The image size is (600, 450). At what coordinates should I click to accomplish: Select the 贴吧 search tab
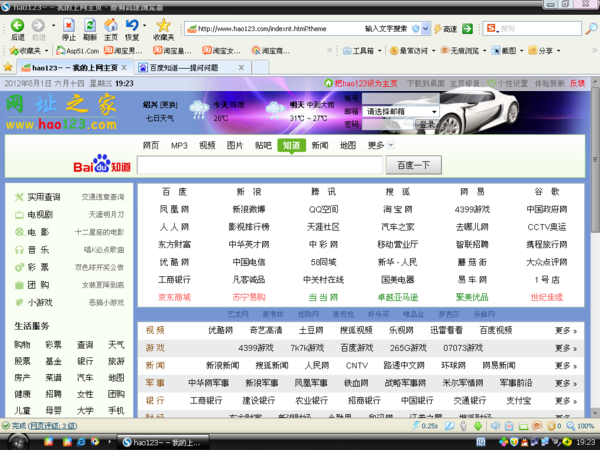coord(263,145)
